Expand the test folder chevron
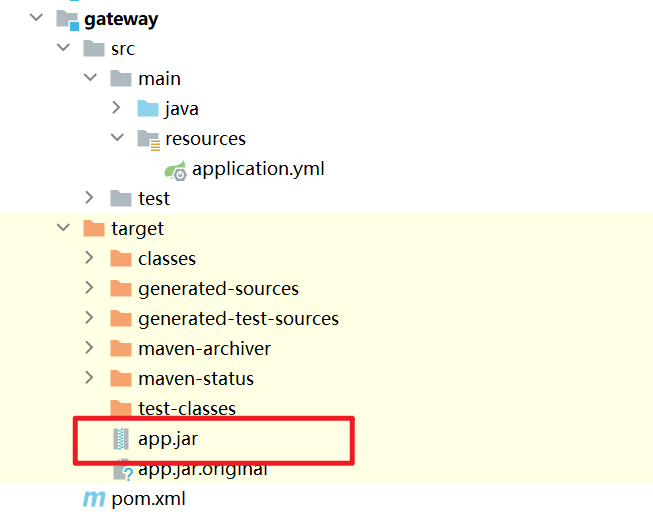This screenshot has height=516, width=653. coord(90,199)
